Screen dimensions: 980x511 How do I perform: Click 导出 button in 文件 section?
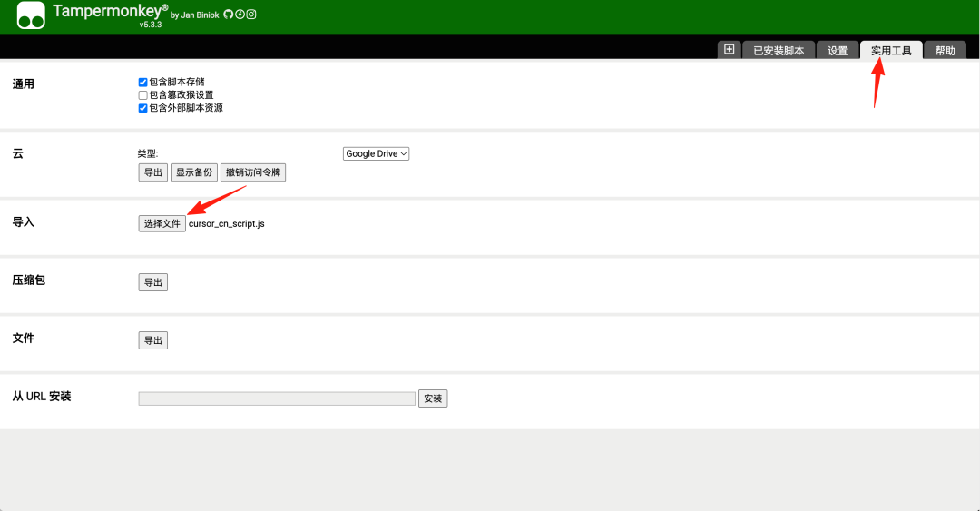153,341
